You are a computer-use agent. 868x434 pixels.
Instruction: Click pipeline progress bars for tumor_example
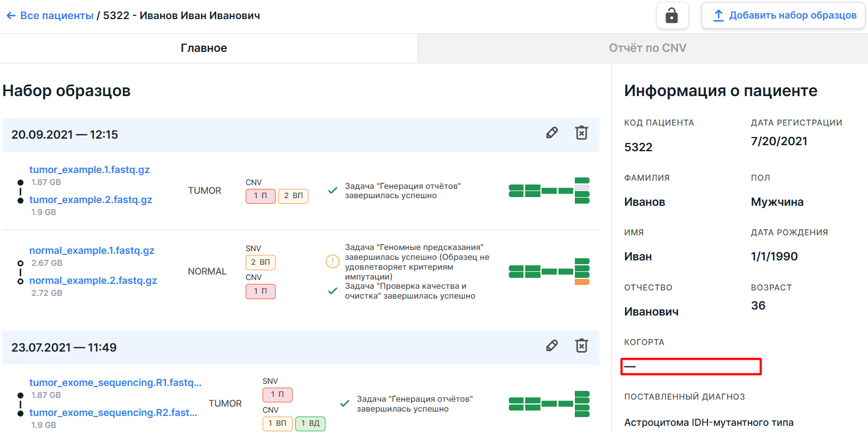coord(549,191)
